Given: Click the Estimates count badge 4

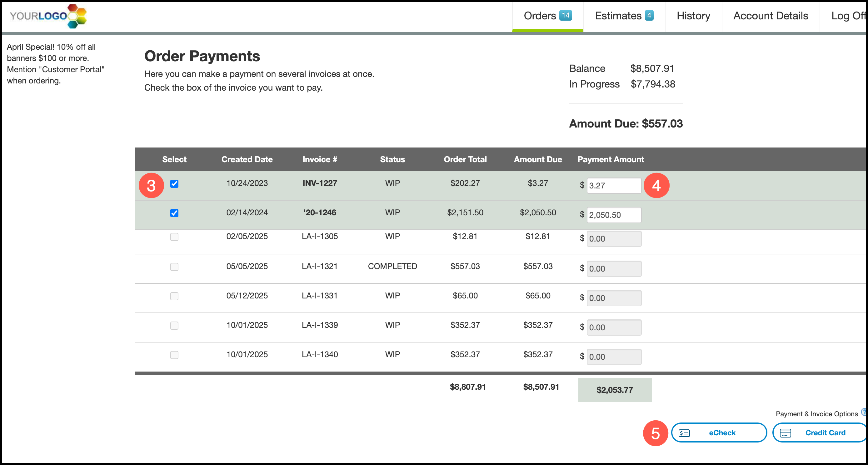Looking at the screenshot, I should click(649, 15).
